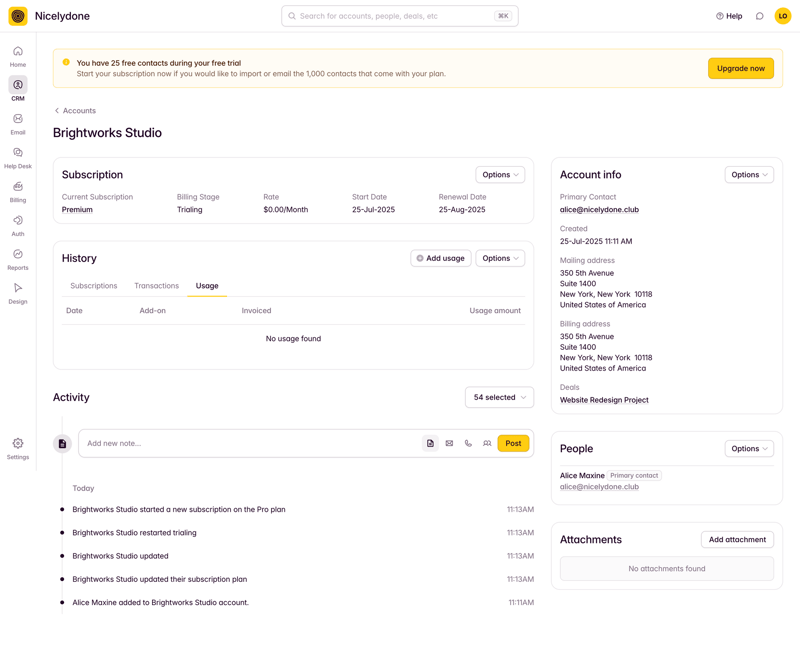This screenshot has width=800, height=648.
Task: Open the 54 selected activity filter
Action: (x=499, y=397)
